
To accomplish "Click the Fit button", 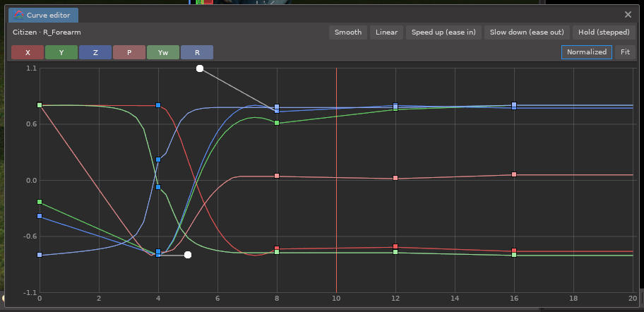I will point(625,52).
